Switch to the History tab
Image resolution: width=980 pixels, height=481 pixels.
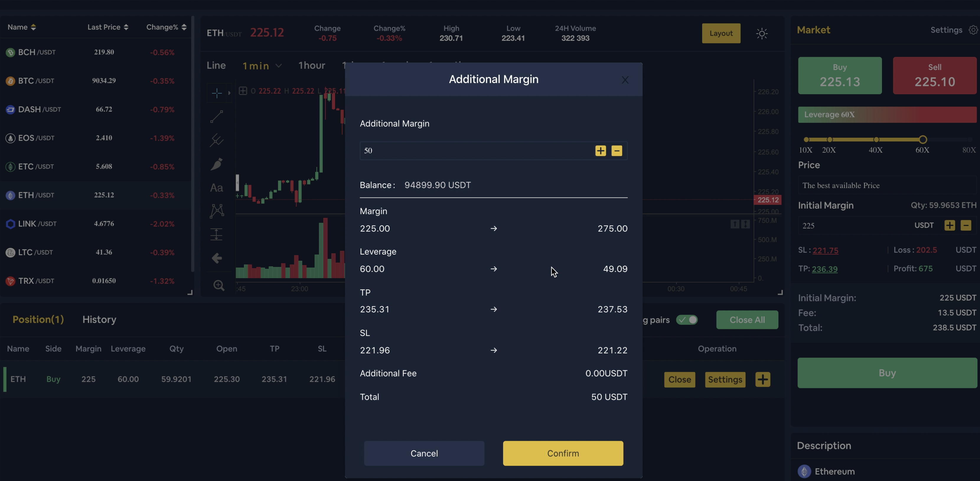(99, 319)
